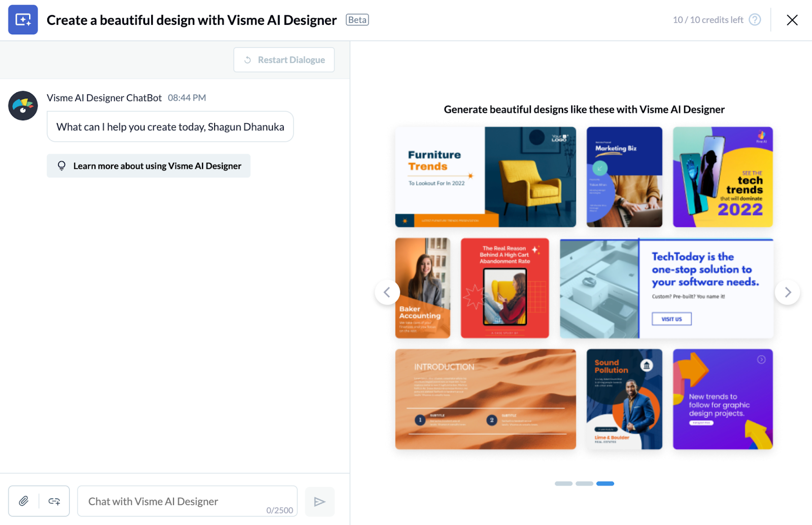Restart the dialogue
This screenshot has width=812, height=525.
click(284, 60)
